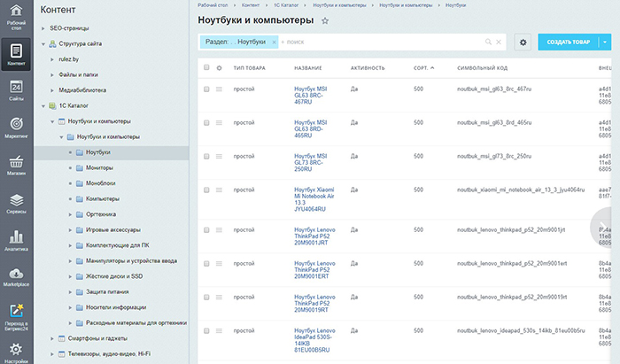The image size is (620, 364).
Task: Toggle the select-all checkbox in table header
Action: click(206, 67)
